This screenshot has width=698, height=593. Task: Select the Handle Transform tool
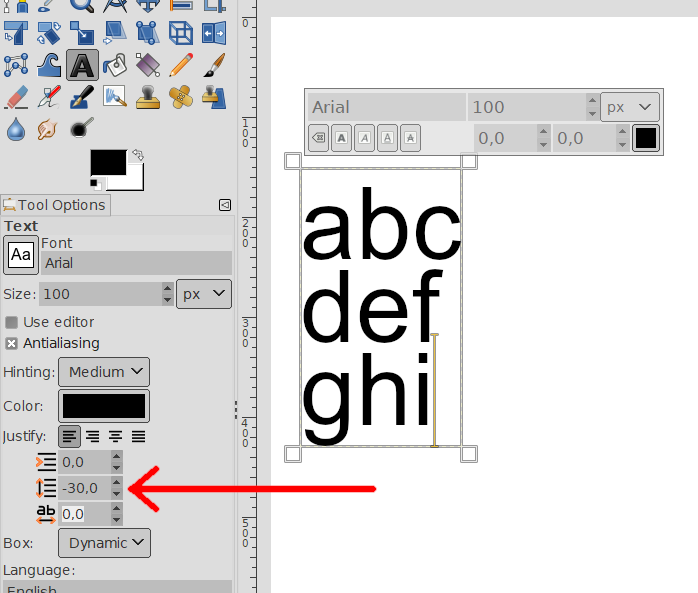tap(148, 32)
